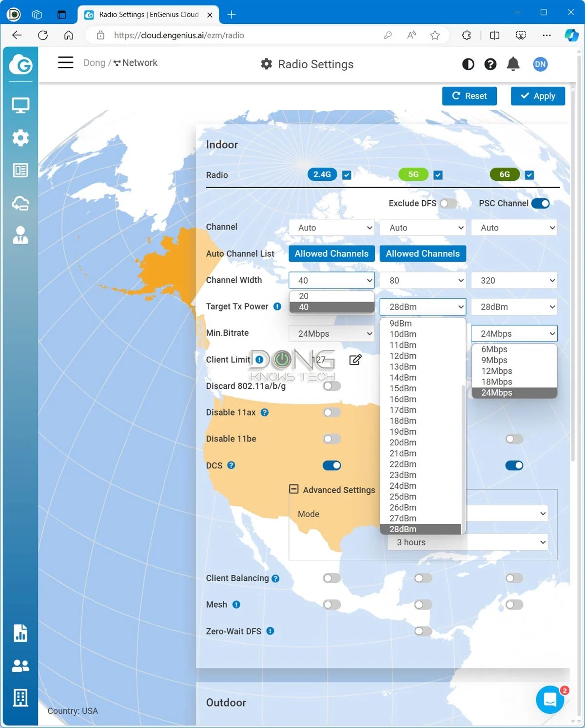The image size is (585, 728).
Task: Select 18Mbps in the Min.Bitrate list
Action: [514, 382]
